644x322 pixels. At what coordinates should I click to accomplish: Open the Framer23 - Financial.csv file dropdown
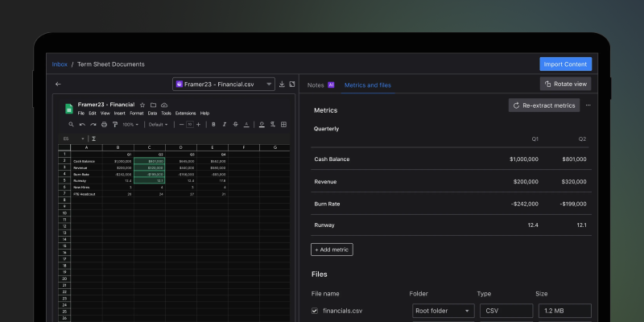pyautogui.click(x=224, y=85)
